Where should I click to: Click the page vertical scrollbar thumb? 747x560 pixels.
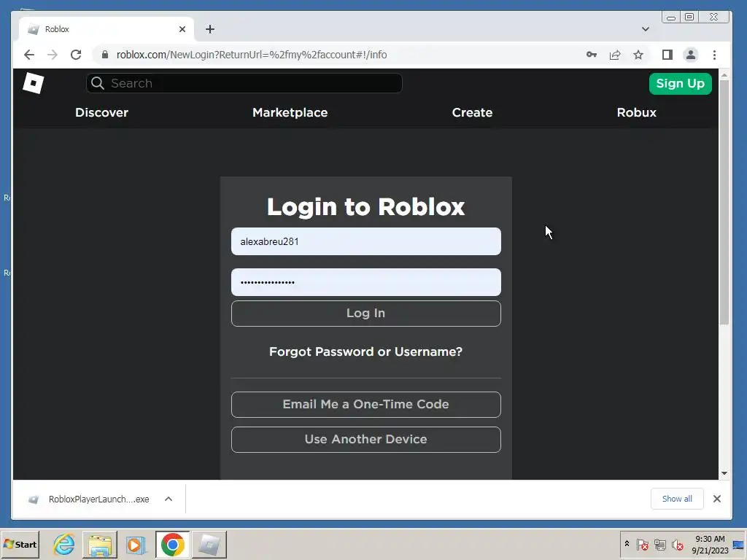[724, 203]
